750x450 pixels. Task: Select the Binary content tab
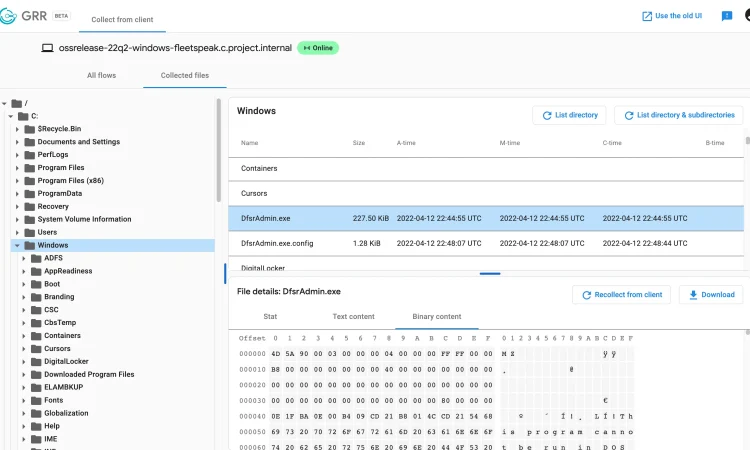point(437,317)
